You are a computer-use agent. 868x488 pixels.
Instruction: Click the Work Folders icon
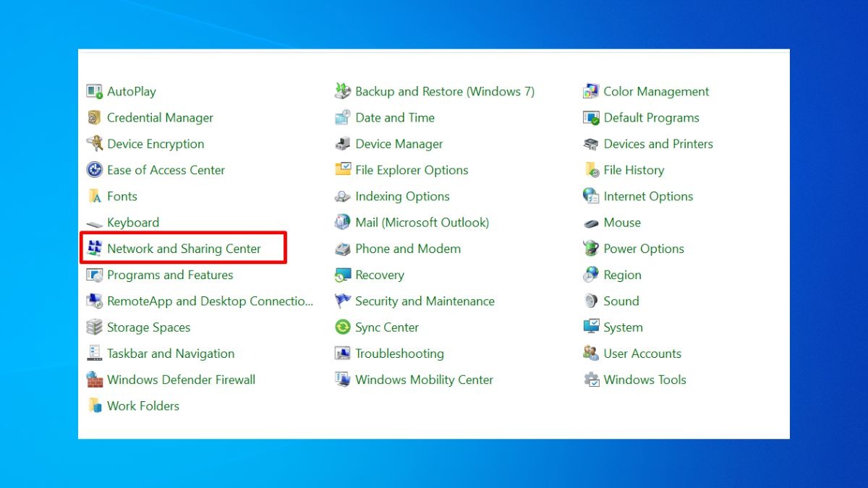click(95, 406)
